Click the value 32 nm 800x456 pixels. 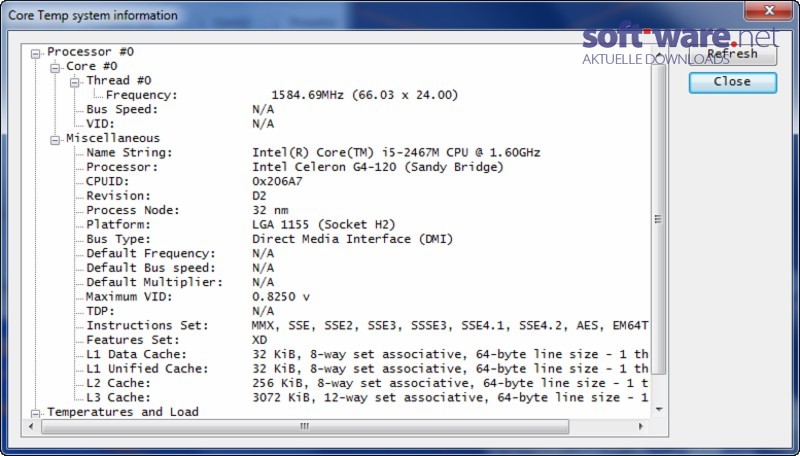pos(270,210)
